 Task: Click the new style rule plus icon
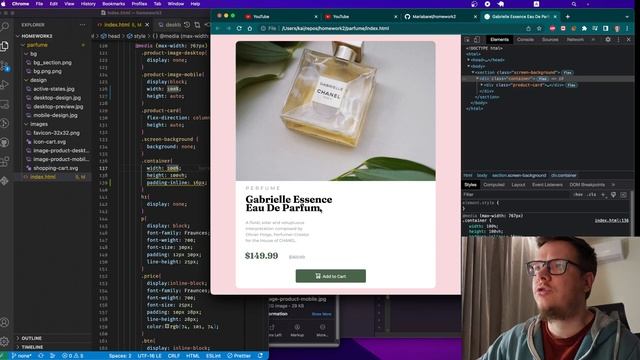point(603,195)
